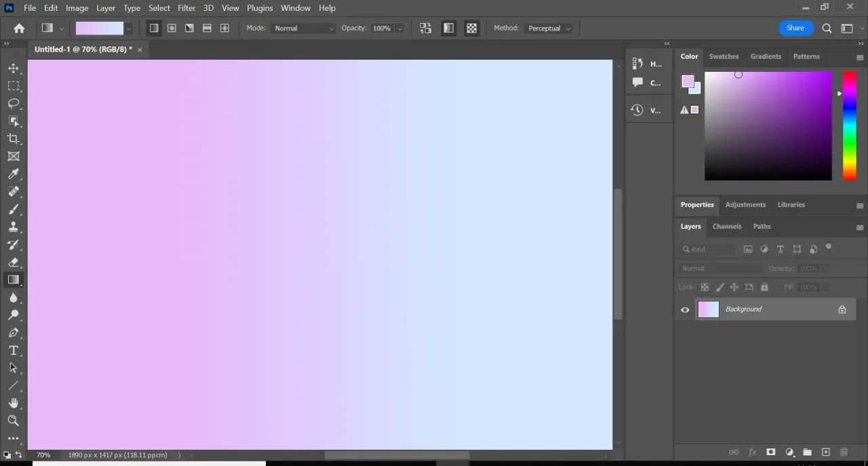Switch to the Radial gradient style

172,28
